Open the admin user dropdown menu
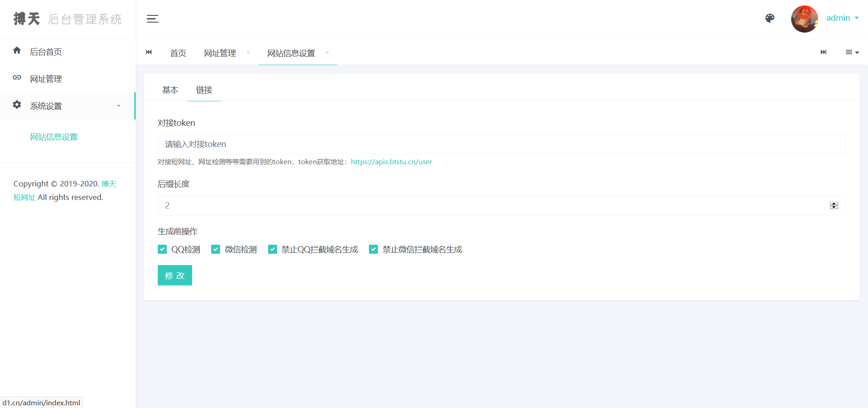The height and width of the screenshot is (408, 868). 842,18
